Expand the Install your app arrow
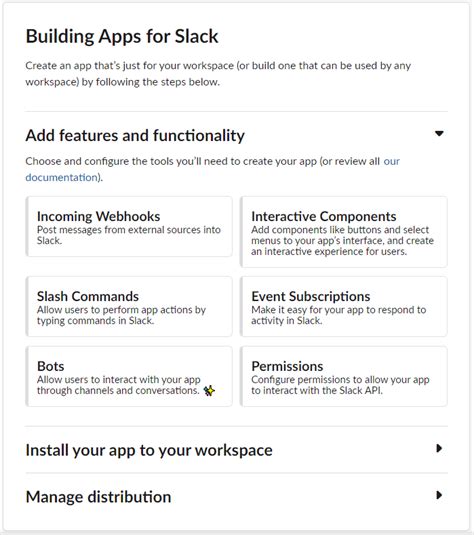474x535 pixels. coord(439,448)
